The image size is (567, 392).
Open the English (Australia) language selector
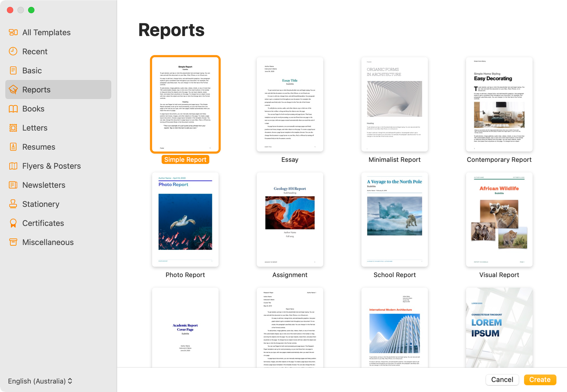tap(40, 381)
